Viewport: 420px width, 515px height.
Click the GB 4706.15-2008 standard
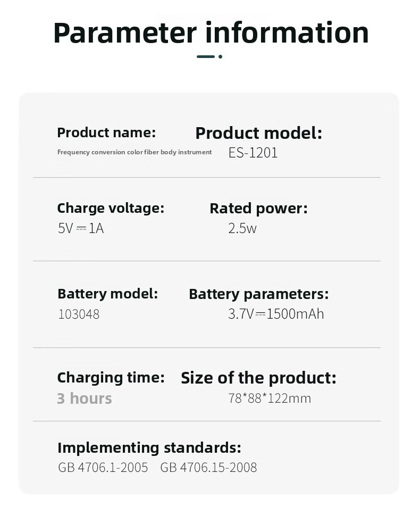(208, 468)
